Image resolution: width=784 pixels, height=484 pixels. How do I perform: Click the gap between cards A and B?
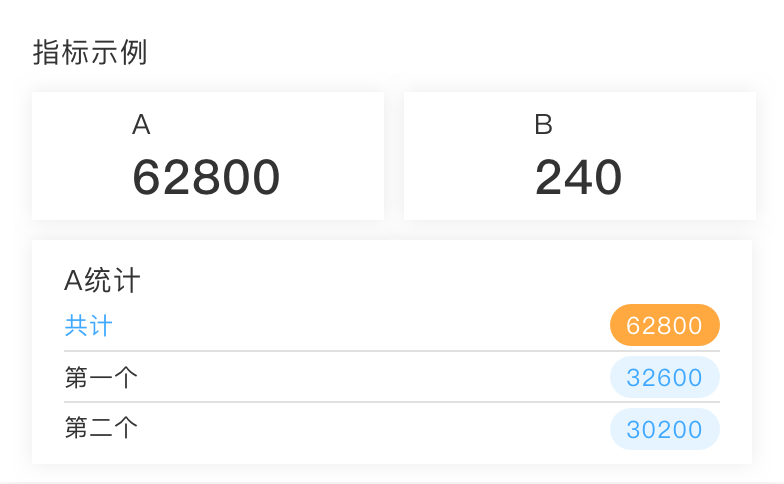(394, 156)
